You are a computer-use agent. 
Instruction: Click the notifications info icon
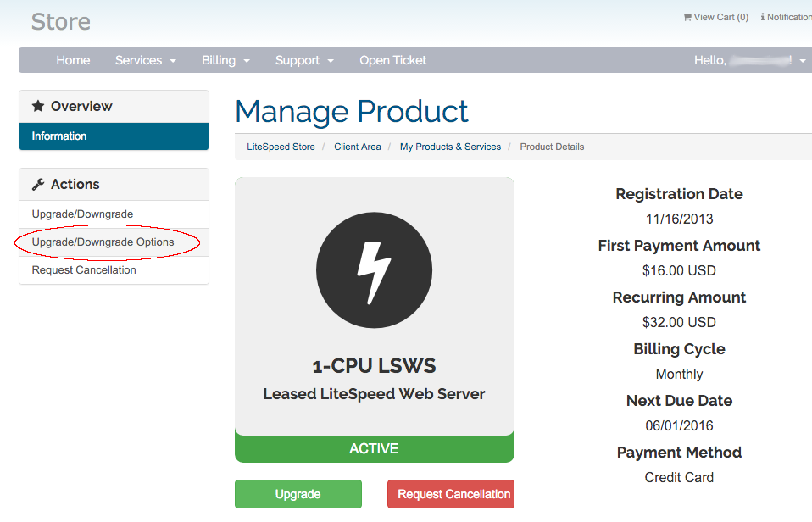[762, 17]
